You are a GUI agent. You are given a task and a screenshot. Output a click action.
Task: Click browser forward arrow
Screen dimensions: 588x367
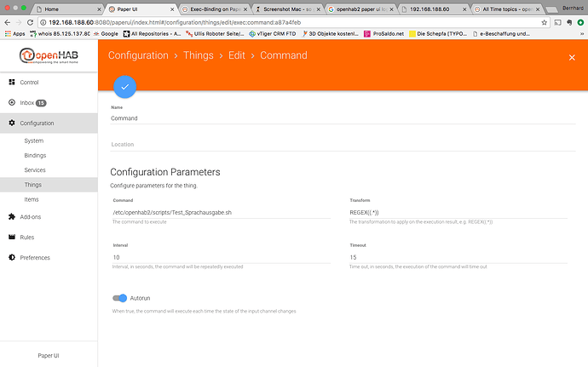tap(19, 22)
